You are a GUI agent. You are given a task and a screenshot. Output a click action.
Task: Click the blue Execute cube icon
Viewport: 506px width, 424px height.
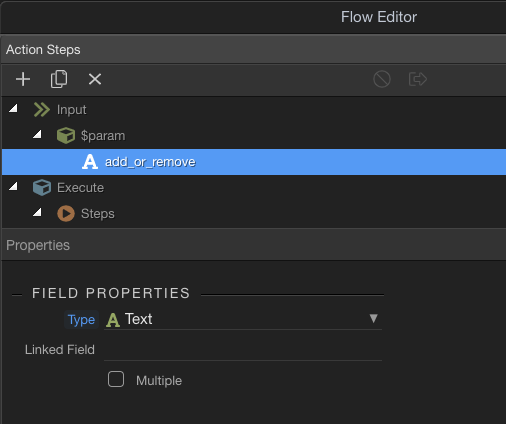pos(42,188)
